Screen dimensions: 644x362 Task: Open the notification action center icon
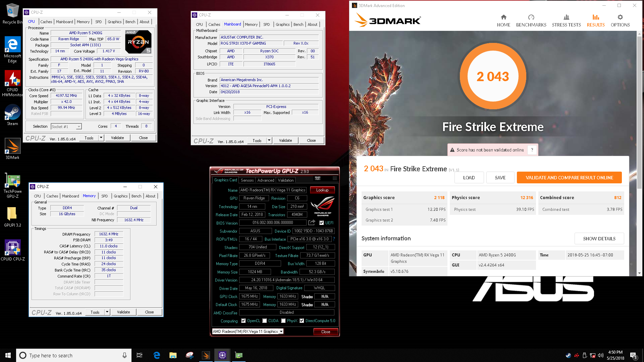pos(633,355)
